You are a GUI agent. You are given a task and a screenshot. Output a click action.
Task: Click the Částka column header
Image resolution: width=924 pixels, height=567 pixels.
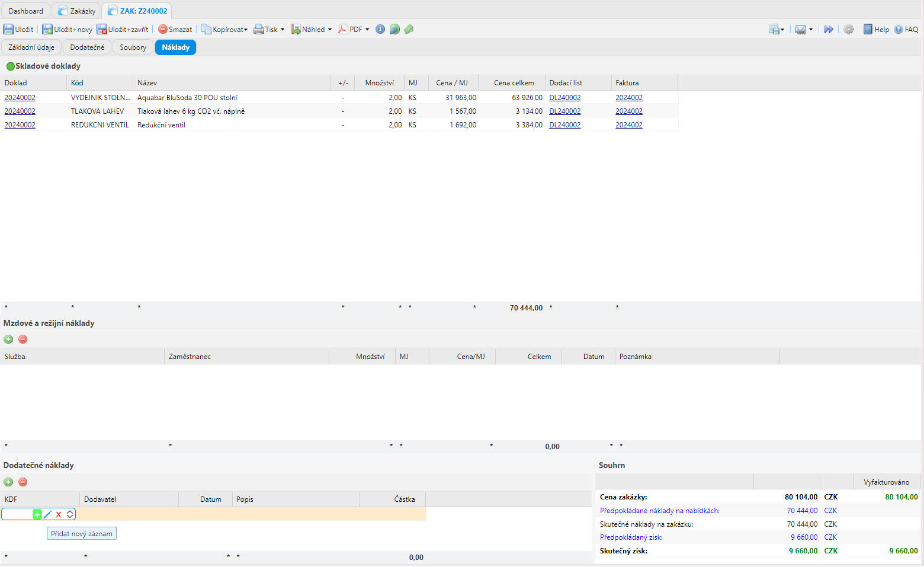tap(392, 499)
